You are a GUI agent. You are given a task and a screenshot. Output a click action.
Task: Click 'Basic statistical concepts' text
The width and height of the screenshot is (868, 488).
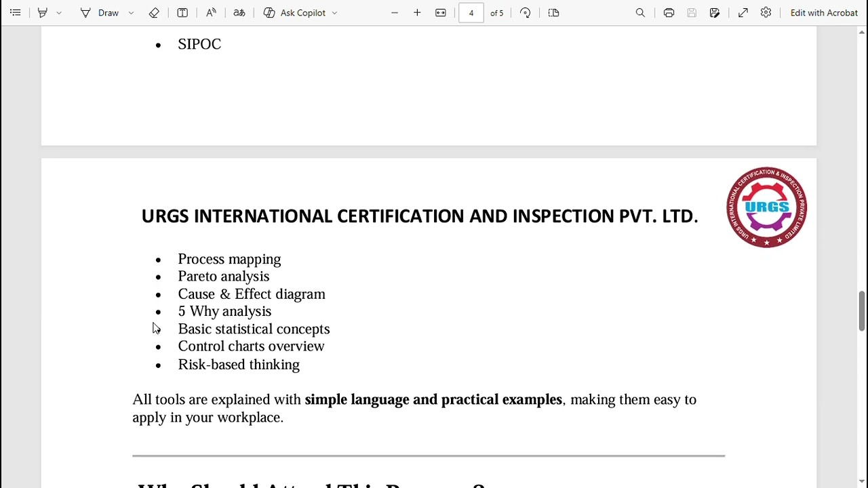coord(254,329)
